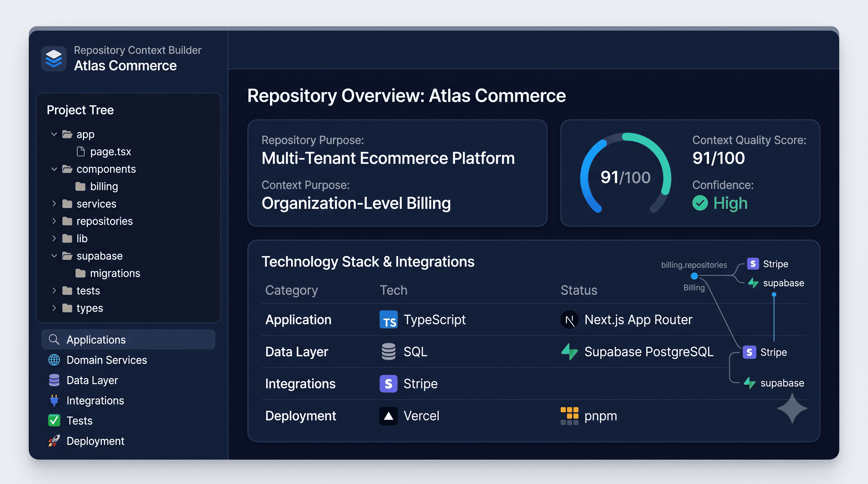Screen dimensions: 868x484
Task: Collapse the supabase folder chevron
Action: pyautogui.click(x=54, y=256)
